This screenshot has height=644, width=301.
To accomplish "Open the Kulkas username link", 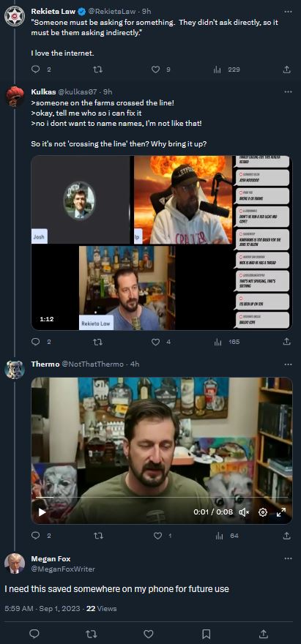I will point(44,91).
